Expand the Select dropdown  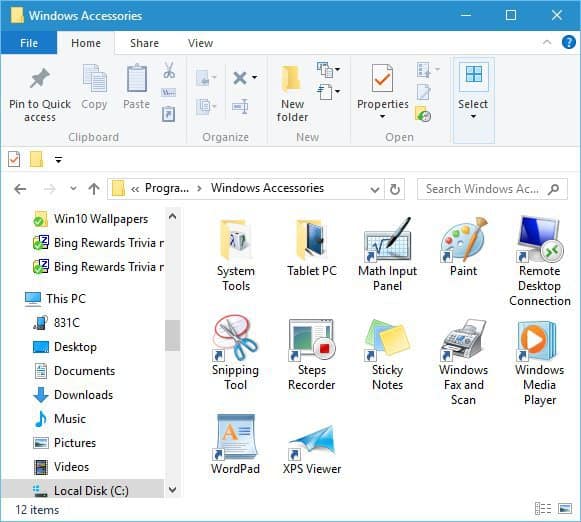(x=473, y=117)
